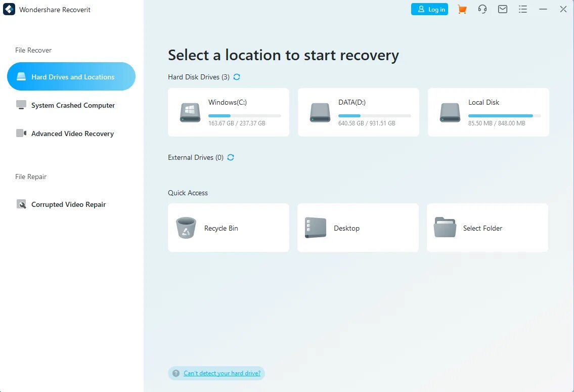Select Hard Drives and Locations tab

point(71,76)
